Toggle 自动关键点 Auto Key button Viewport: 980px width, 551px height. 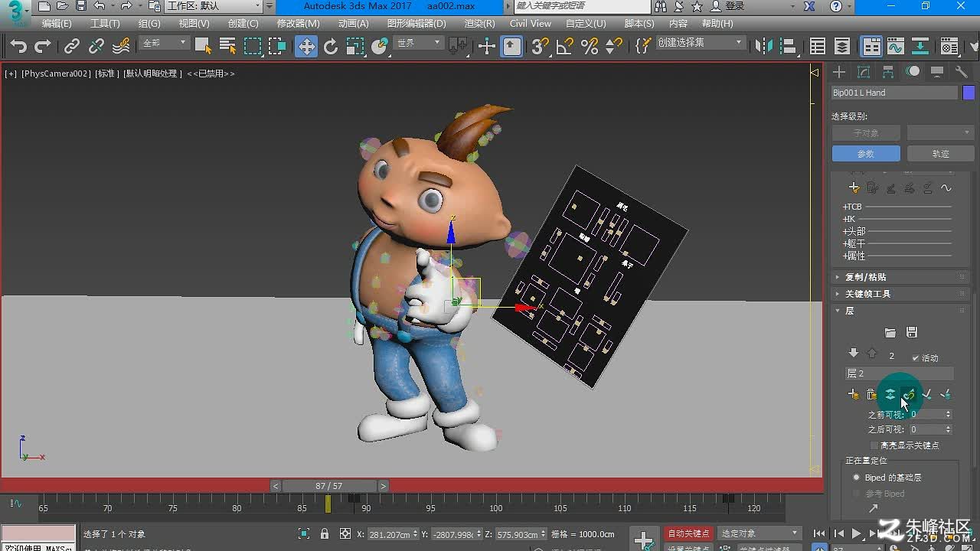pos(689,533)
